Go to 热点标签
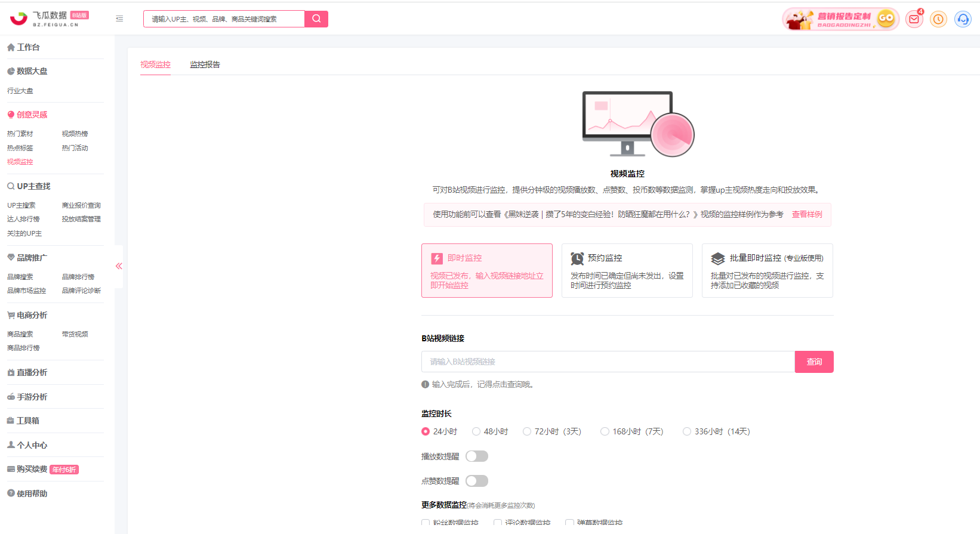This screenshot has width=980, height=534. point(20,148)
